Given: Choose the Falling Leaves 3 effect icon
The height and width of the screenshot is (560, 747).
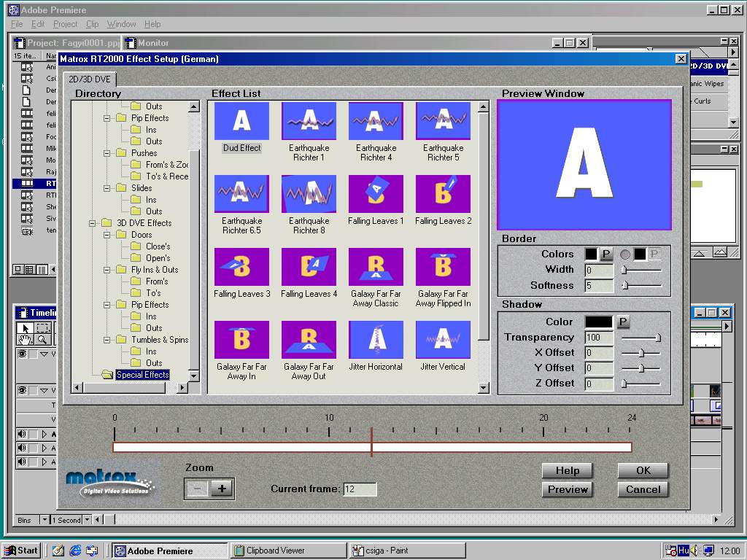Looking at the screenshot, I should click(241, 267).
